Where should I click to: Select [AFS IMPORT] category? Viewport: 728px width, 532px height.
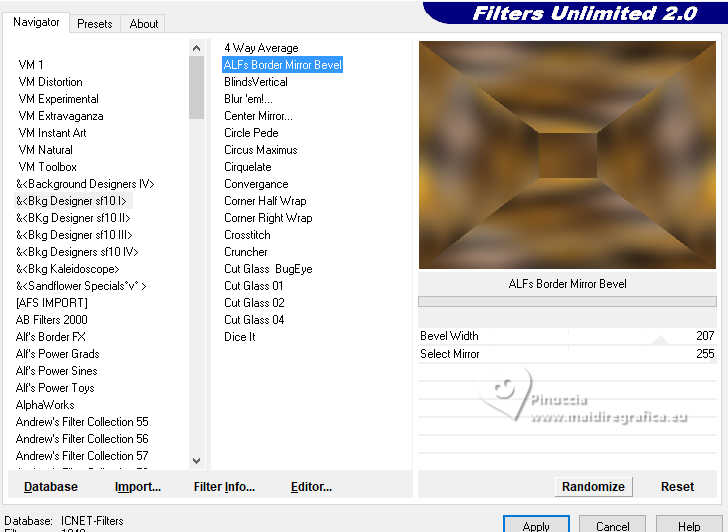pos(52,303)
